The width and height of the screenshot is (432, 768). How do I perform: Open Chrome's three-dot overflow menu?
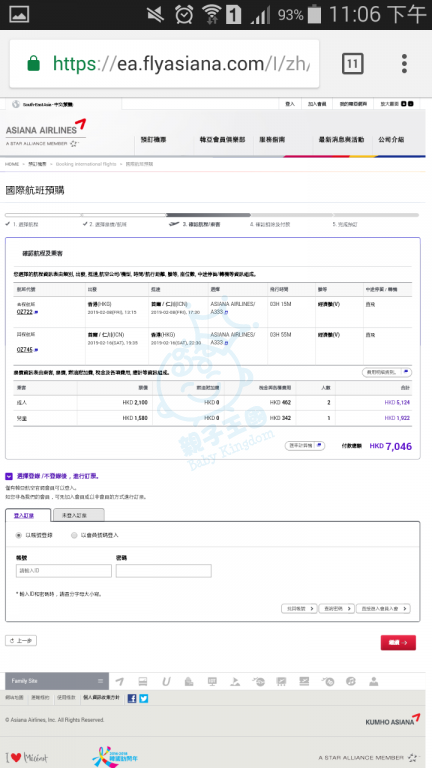point(404,64)
